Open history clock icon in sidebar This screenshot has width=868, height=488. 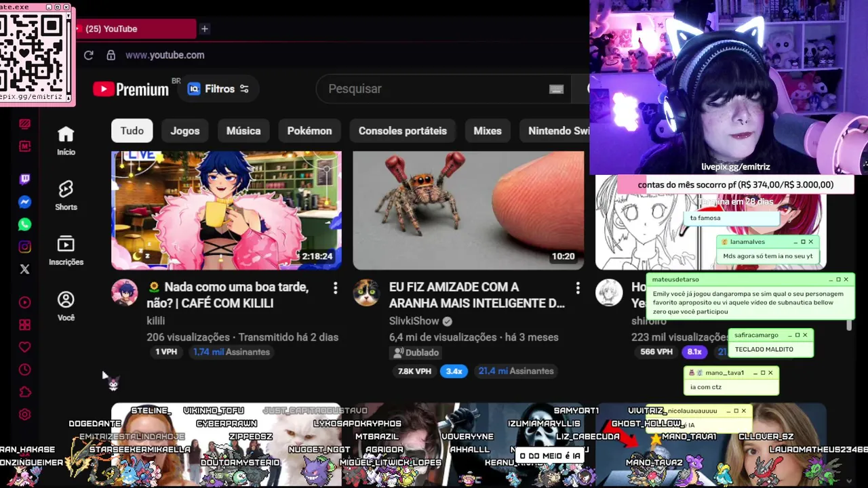[24, 369]
